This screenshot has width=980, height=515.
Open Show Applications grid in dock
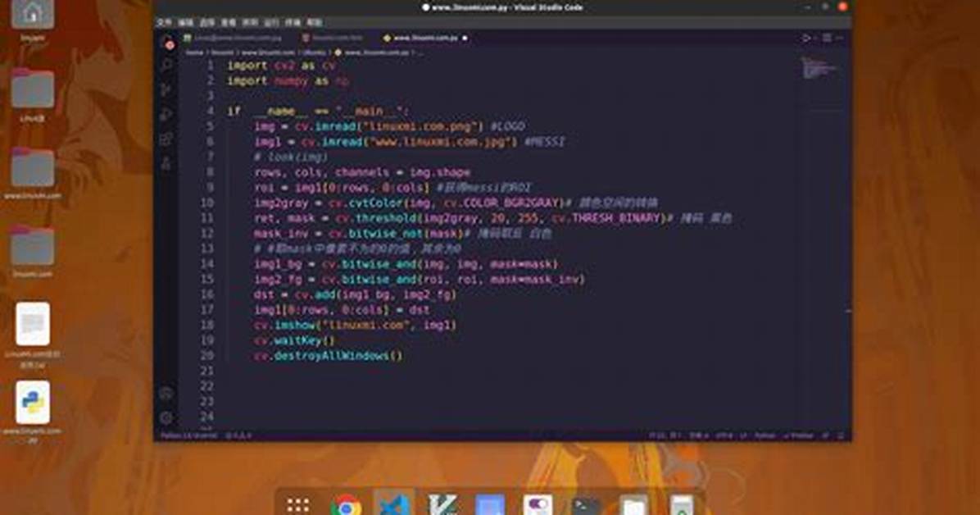[297, 504]
